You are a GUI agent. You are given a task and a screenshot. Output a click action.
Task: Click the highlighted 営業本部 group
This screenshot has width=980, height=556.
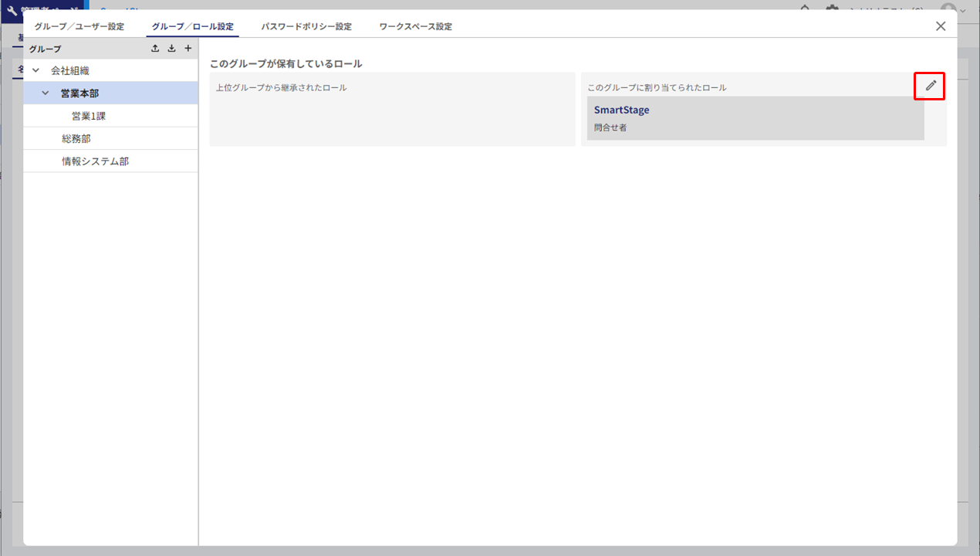coord(79,93)
